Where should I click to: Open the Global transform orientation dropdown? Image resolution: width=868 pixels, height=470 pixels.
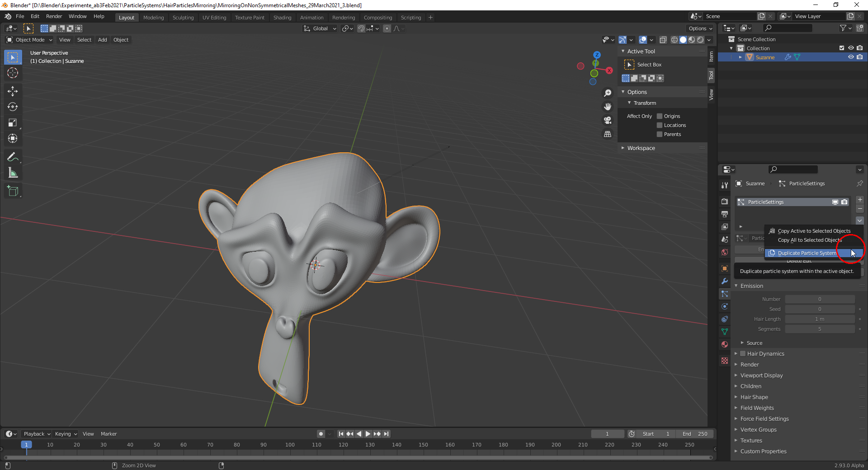tap(320, 28)
